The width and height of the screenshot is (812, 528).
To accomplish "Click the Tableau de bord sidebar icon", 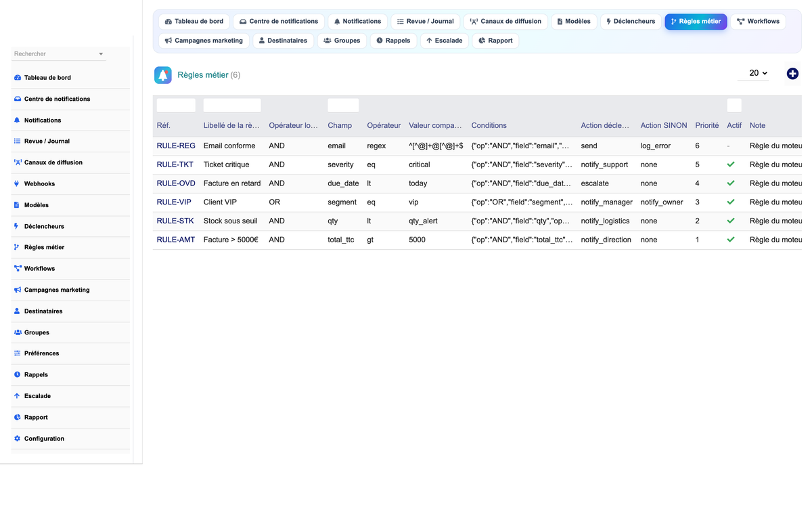I will click(18, 78).
